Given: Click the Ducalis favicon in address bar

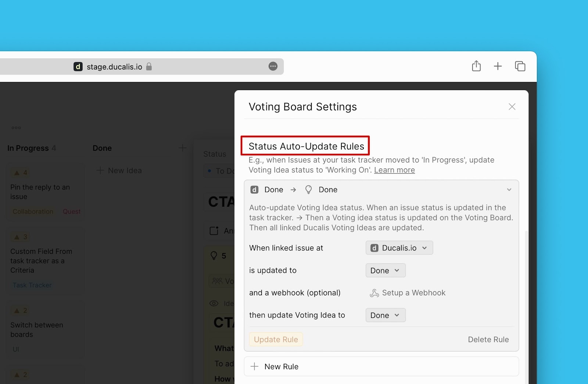Looking at the screenshot, I should click(x=78, y=67).
